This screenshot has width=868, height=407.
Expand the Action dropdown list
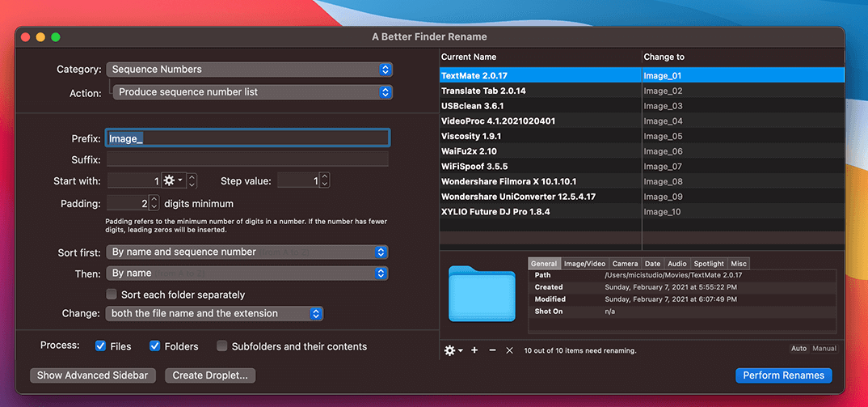pyautogui.click(x=253, y=92)
